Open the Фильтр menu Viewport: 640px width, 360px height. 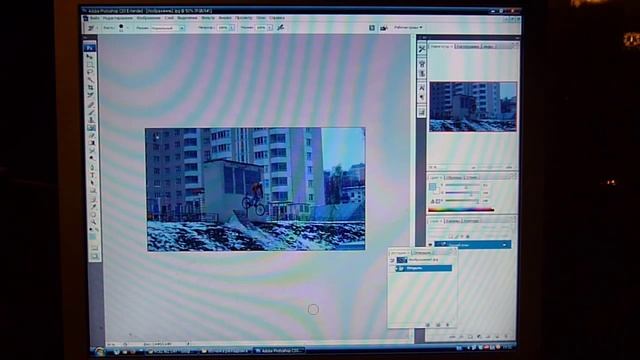(208, 18)
